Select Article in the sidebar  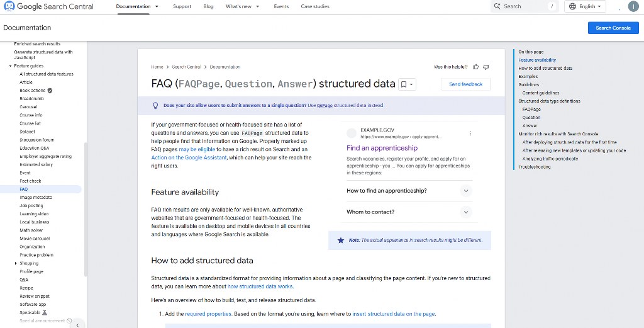click(x=26, y=82)
